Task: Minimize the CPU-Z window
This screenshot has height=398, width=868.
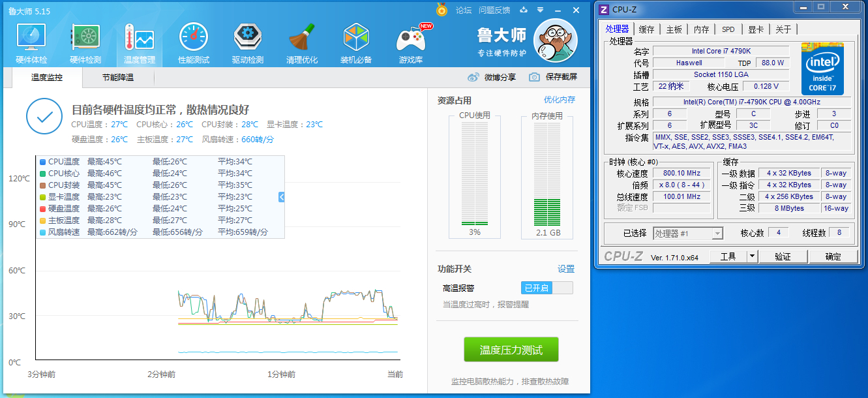Action: coord(803,7)
